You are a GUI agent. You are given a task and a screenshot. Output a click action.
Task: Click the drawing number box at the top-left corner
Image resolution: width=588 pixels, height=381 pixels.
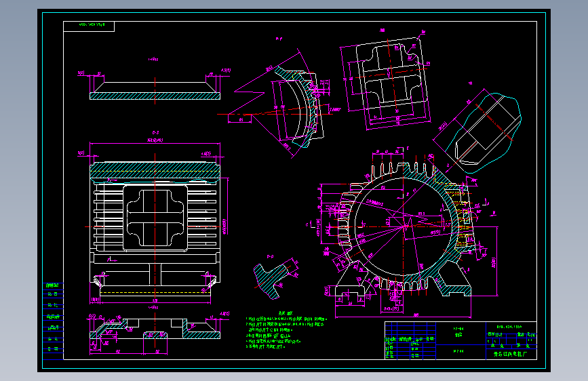pos(89,26)
